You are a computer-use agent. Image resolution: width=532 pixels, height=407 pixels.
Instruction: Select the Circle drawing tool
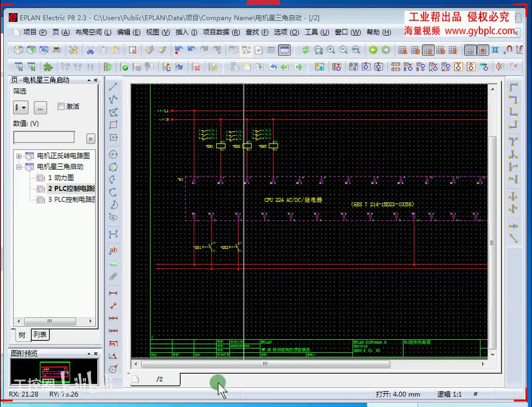113,154
